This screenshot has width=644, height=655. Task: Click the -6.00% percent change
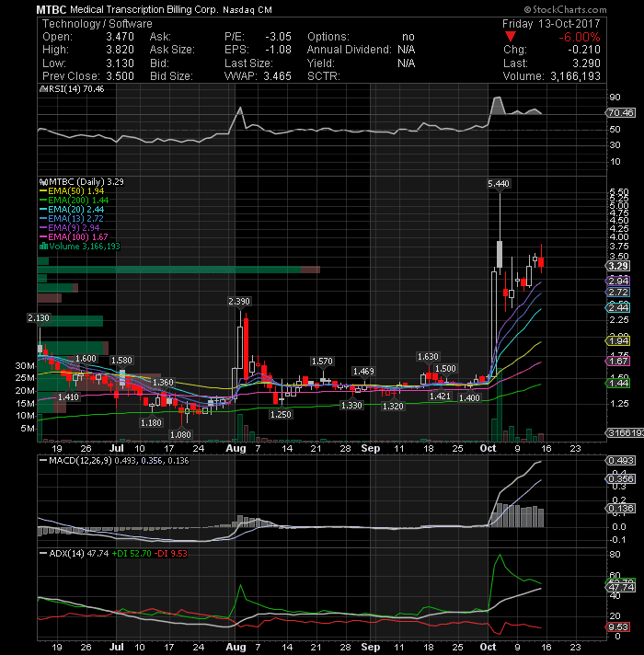[580, 37]
